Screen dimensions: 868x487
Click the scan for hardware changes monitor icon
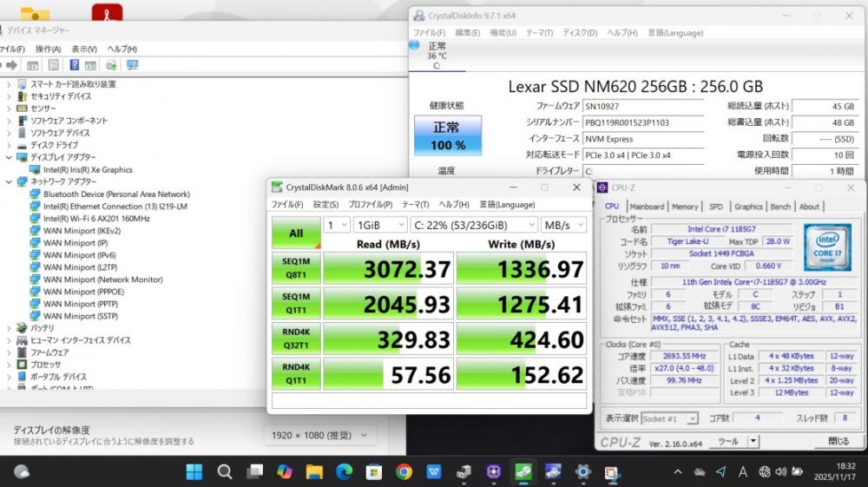(x=132, y=65)
